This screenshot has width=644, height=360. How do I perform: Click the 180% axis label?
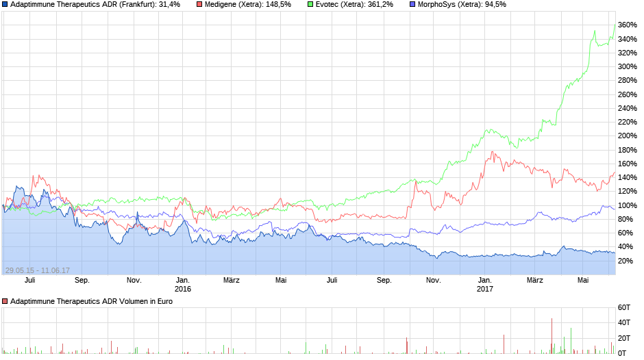[x=627, y=150]
